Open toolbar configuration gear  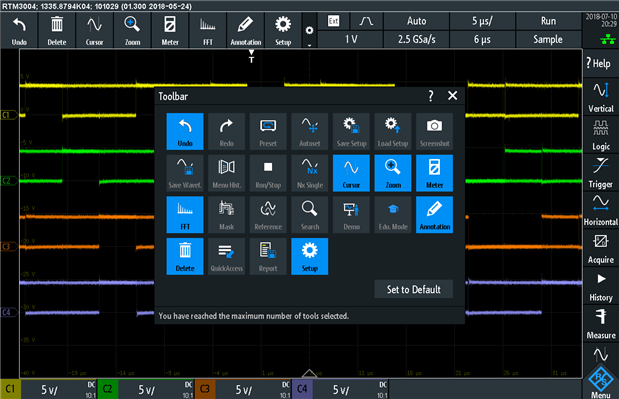[x=310, y=30]
